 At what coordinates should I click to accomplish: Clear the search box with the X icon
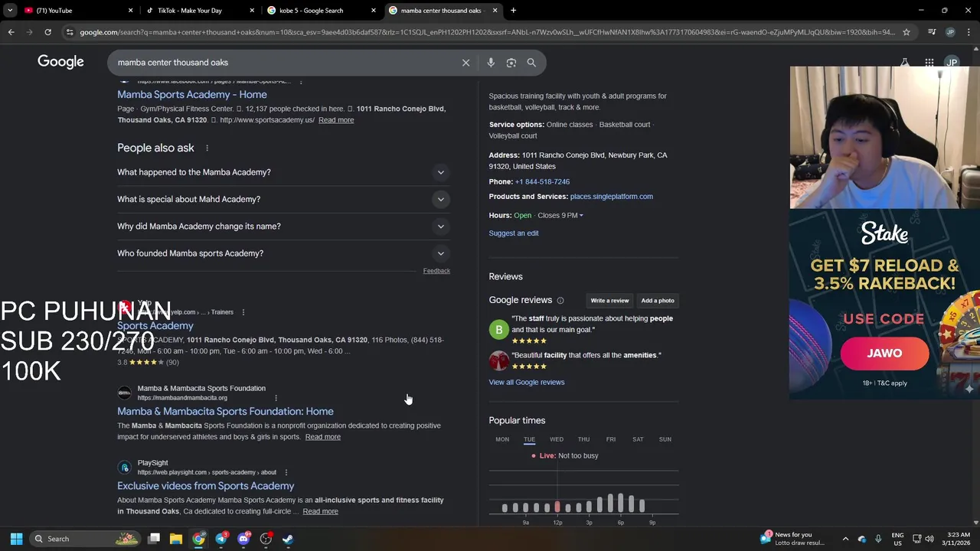465,63
